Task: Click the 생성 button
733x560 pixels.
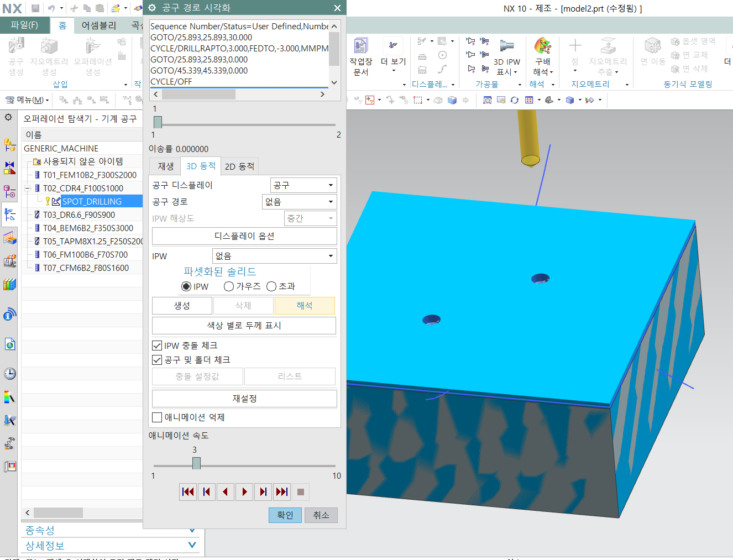Action: pos(182,306)
